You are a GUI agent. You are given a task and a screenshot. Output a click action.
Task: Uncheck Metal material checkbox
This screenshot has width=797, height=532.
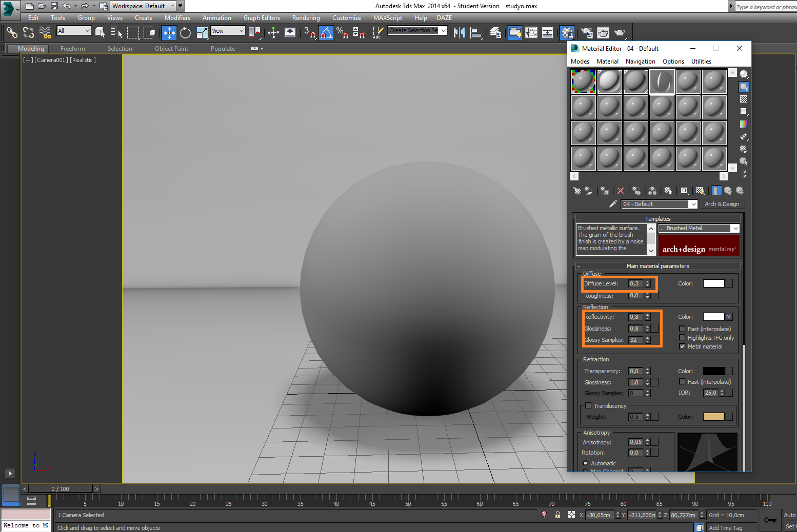coord(682,346)
